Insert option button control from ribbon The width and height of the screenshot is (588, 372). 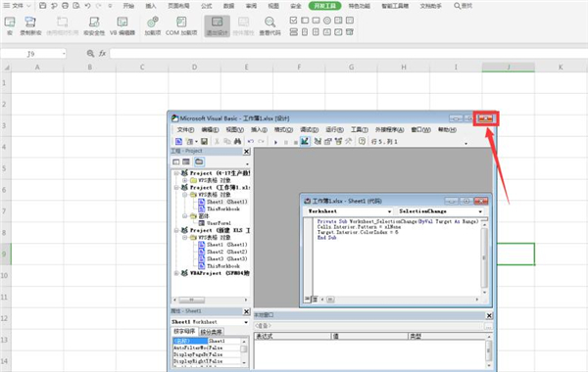327,21
